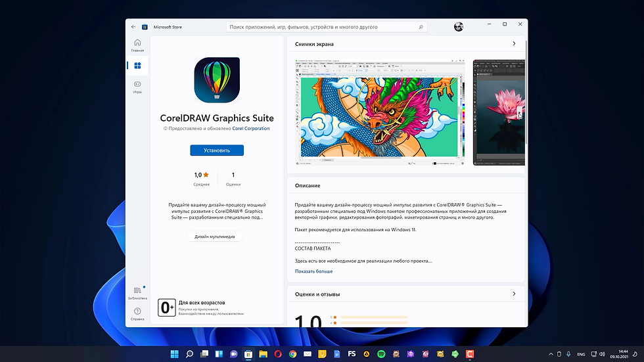Open the Главная home section in the sidebar
Viewport: 644px width, 362px height.
click(137, 45)
